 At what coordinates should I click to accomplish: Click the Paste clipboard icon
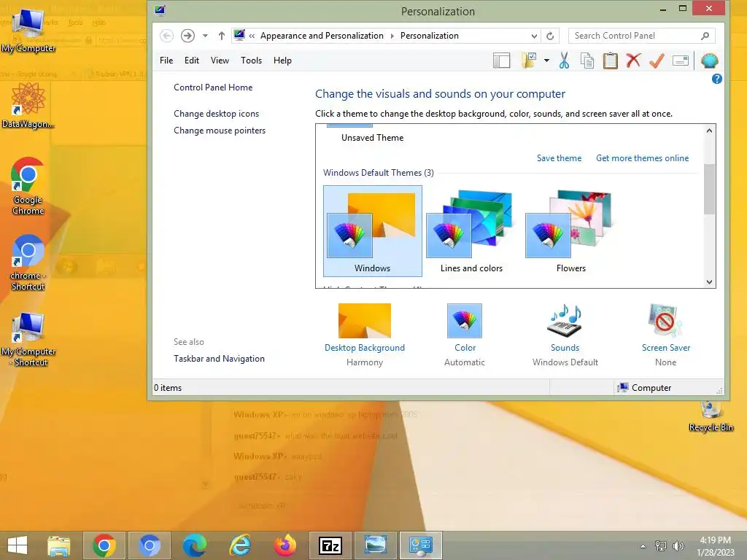(x=611, y=61)
